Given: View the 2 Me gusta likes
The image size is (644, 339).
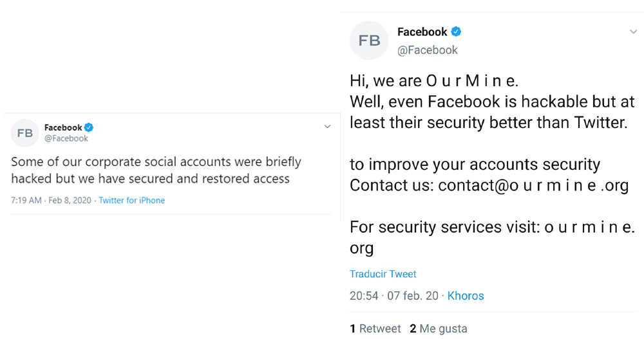Looking at the screenshot, I should [x=439, y=329].
